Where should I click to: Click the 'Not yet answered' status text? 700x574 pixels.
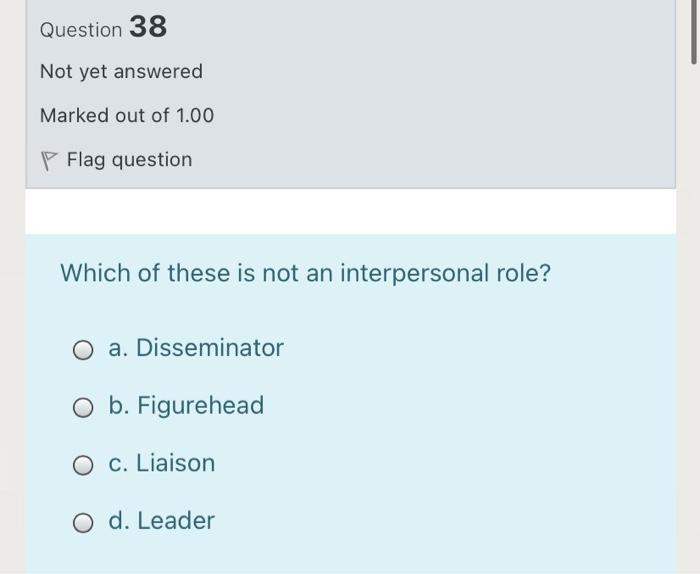click(121, 72)
